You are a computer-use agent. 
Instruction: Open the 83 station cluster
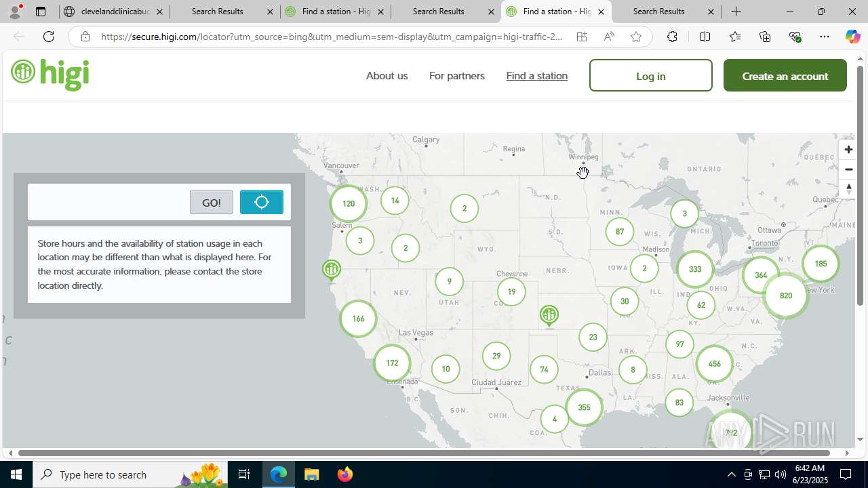[679, 403]
